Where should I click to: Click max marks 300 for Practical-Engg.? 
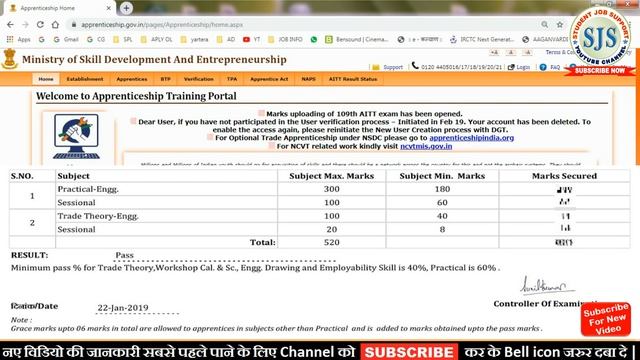point(331,189)
